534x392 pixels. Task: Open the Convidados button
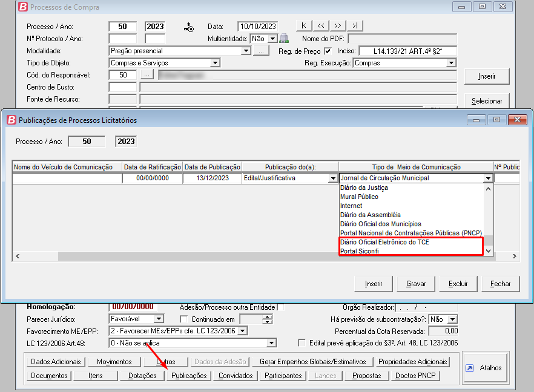(x=236, y=376)
